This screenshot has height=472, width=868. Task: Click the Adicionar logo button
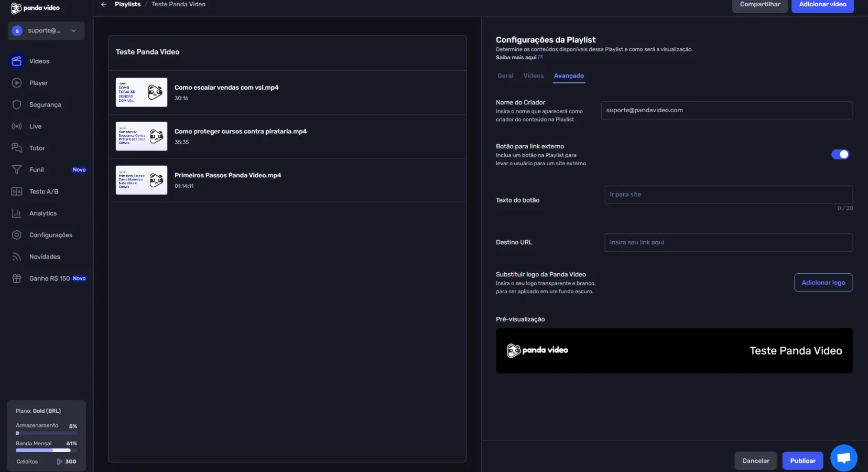tap(823, 283)
